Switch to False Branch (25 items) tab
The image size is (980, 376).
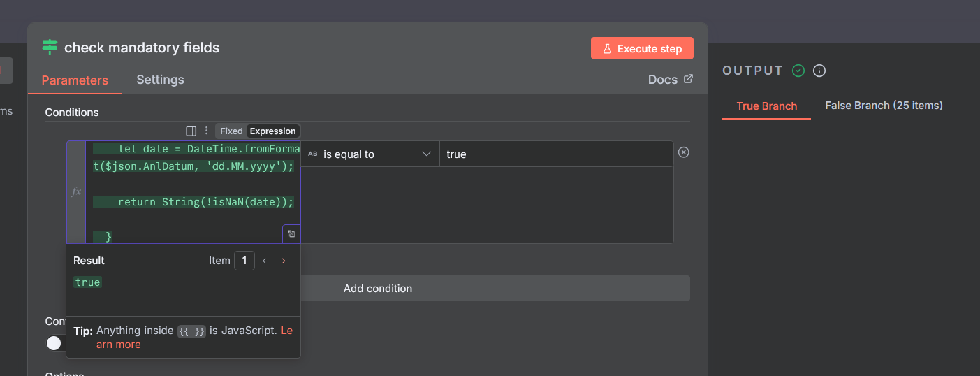click(x=884, y=106)
